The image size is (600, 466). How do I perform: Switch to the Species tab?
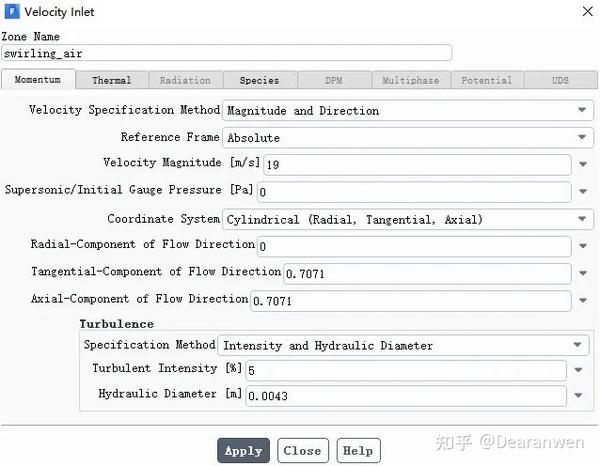[259, 80]
